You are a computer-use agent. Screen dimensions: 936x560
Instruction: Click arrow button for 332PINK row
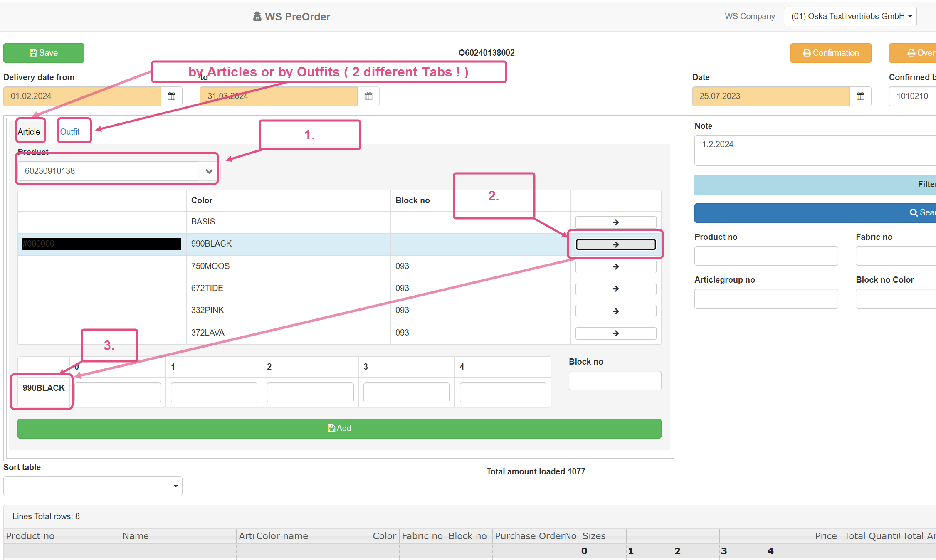[x=615, y=311]
